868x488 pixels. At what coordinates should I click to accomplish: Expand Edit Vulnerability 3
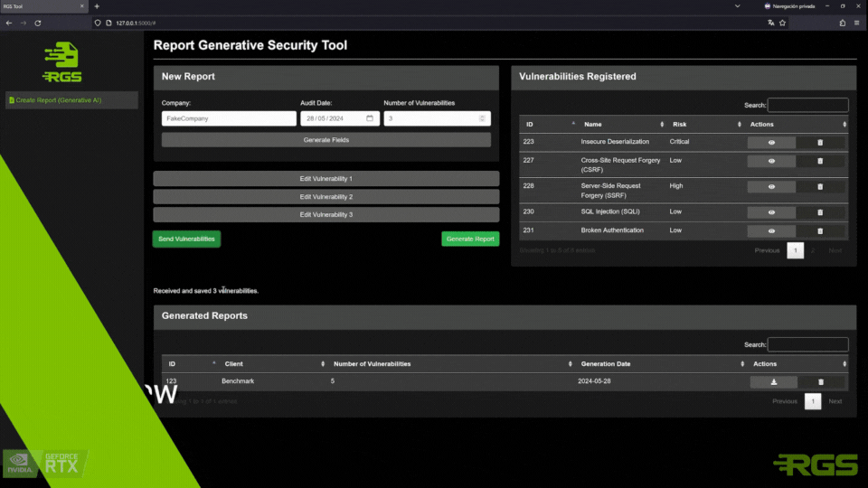click(x=326, y=215)
